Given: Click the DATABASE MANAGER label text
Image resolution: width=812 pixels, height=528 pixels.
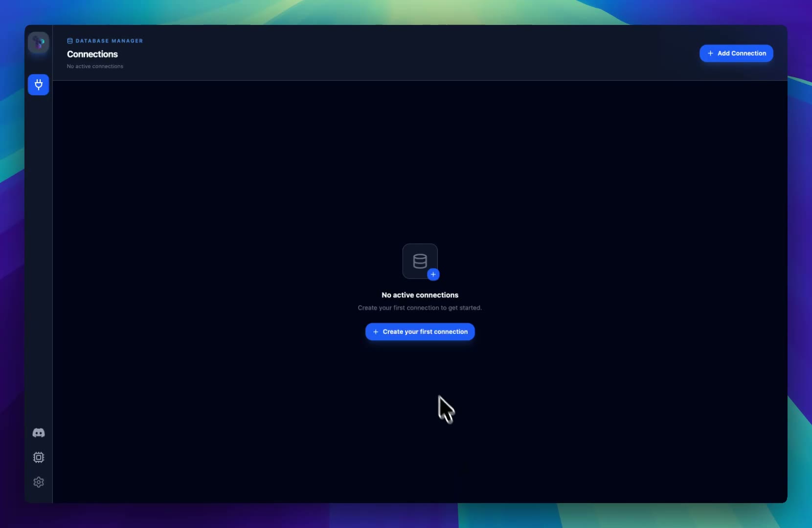Looking at the screenshot, I should coord(109,41).
